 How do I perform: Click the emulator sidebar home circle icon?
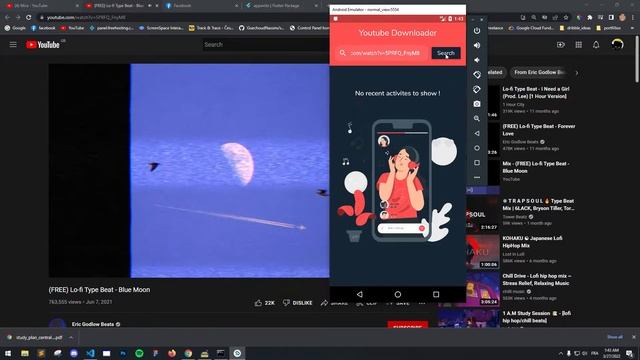(477, 148)
